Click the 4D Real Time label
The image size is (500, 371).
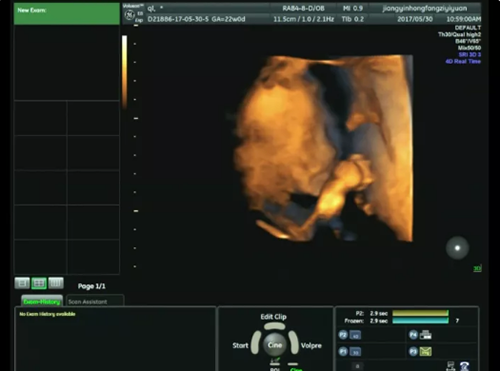coord(463,61)
